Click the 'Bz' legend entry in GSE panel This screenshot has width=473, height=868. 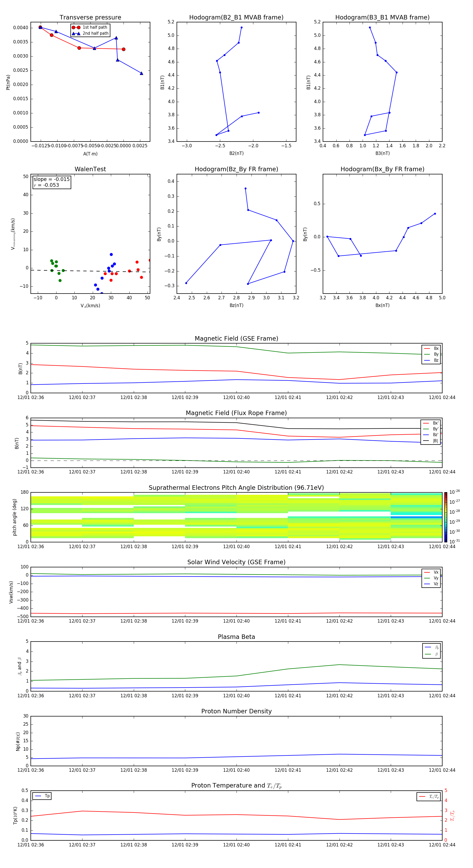431,360
